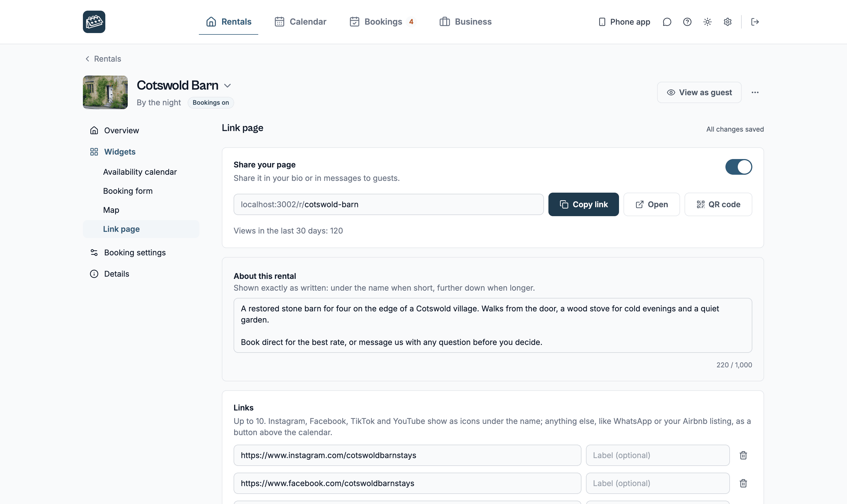Switch to the Calendar tab
Screen dimensions: 847x504
click(x=300, y=22)
